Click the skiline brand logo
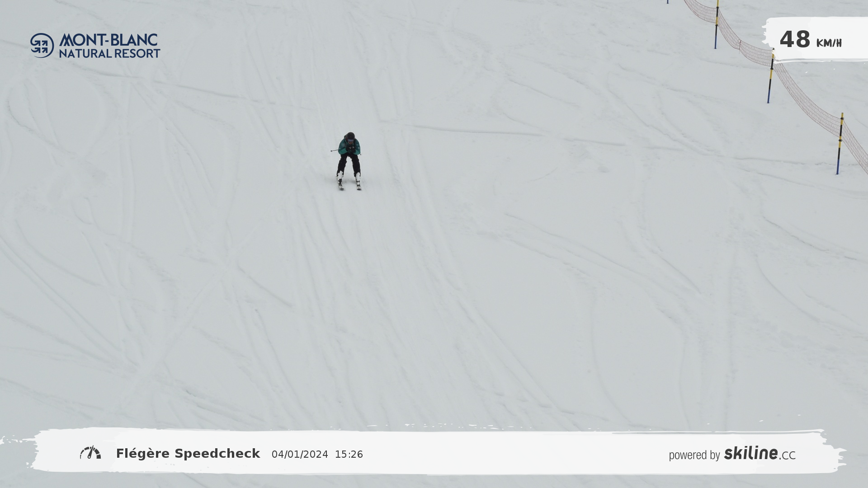 [751, 453]
